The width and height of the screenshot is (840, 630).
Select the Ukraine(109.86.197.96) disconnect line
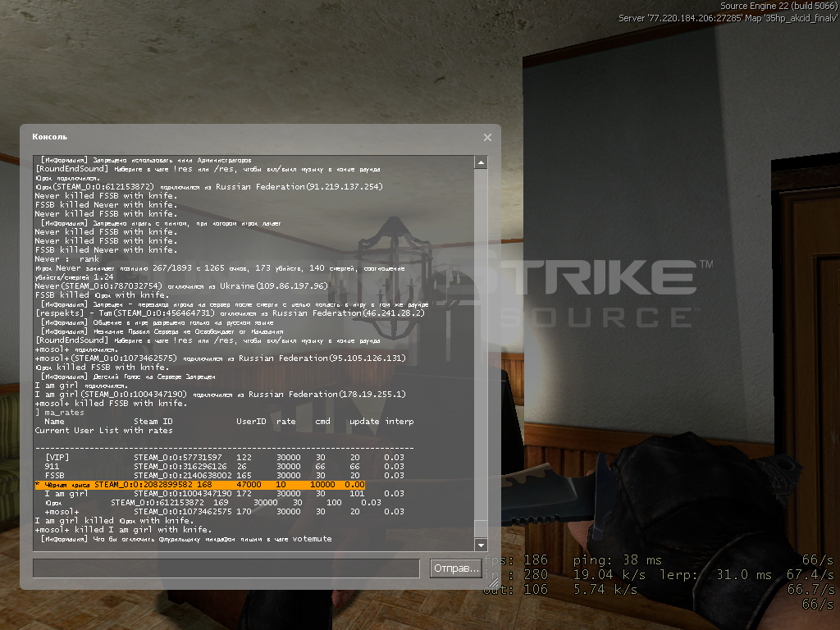click(x=181, y=286)
